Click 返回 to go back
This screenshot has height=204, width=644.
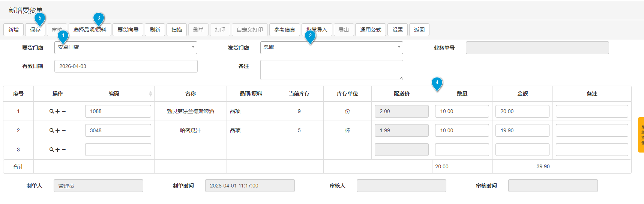tap(419, 30)
